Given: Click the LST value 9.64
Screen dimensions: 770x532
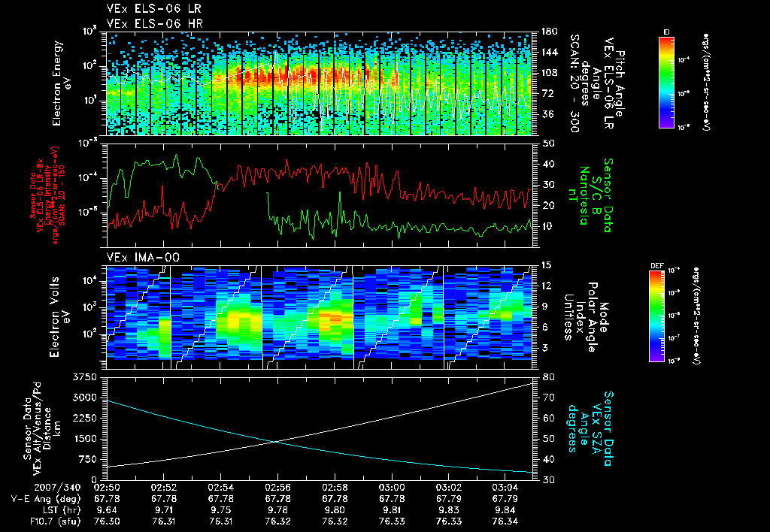Looking at the screenshot, I should (107, 510).
